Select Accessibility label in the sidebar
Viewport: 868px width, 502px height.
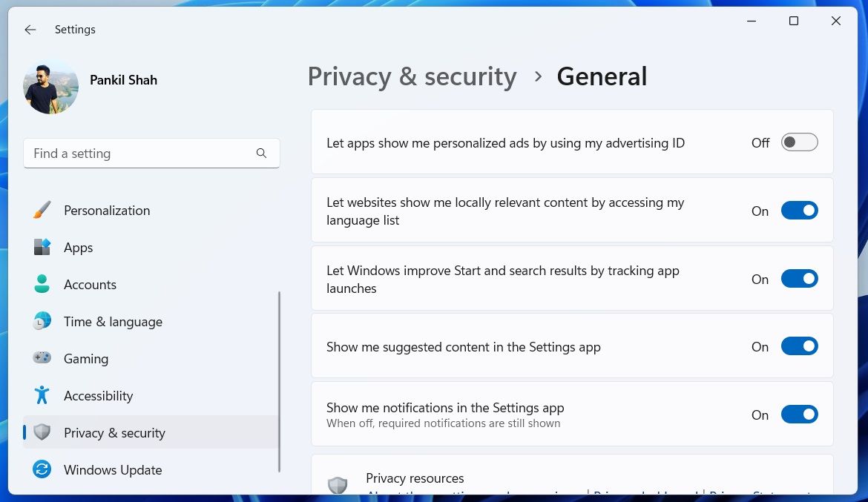coord(99,396)
